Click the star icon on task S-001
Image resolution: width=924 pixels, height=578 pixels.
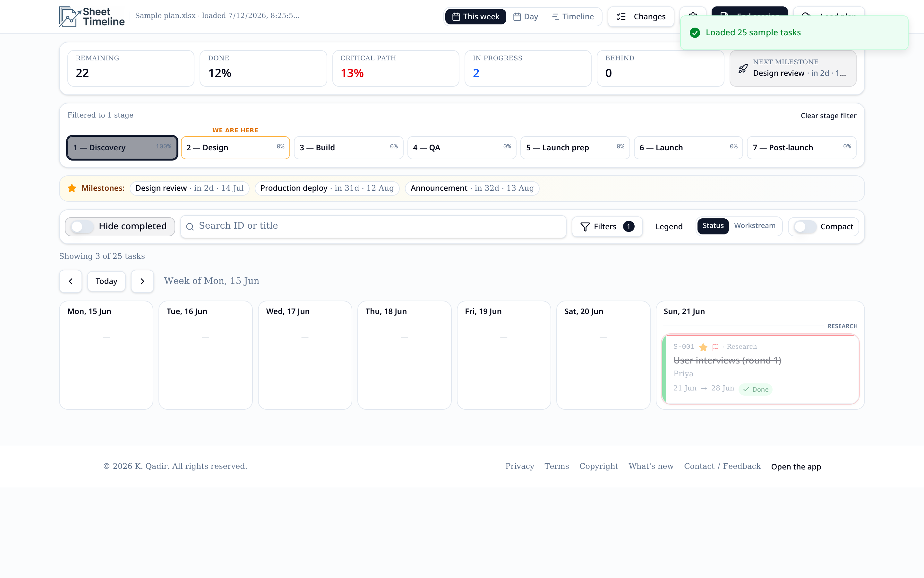(703, 347)
